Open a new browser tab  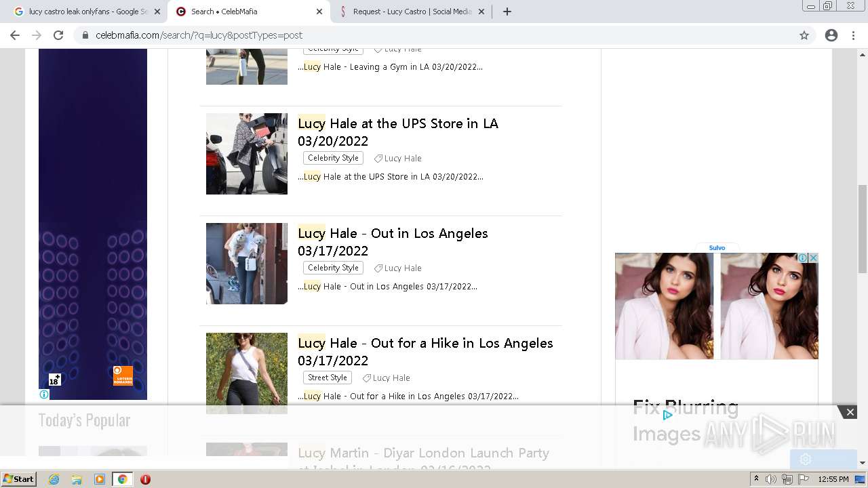pyautogui.click(x=507, y=12)
